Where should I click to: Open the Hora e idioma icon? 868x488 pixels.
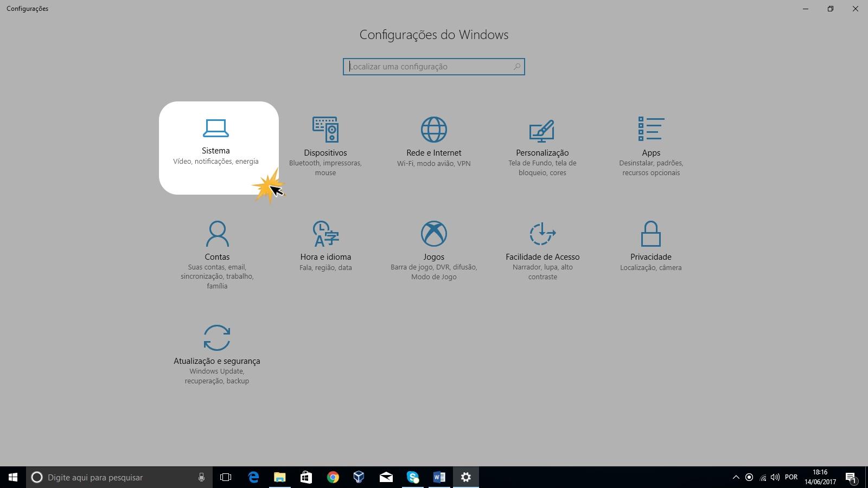pos(325,234)
